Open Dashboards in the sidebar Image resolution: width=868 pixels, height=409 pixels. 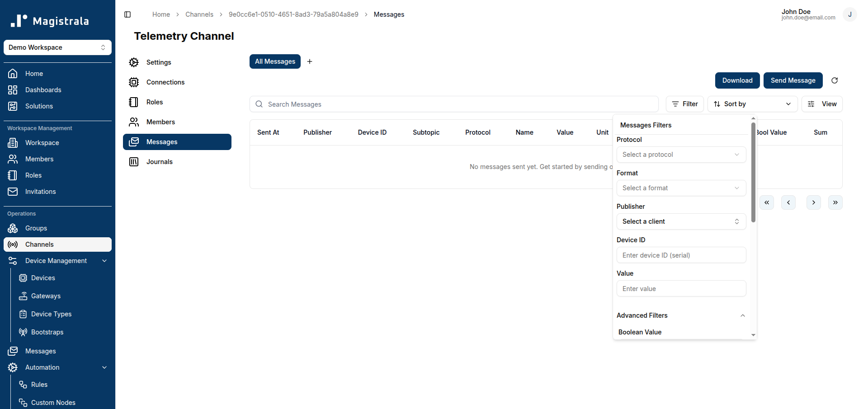point(57,90)
